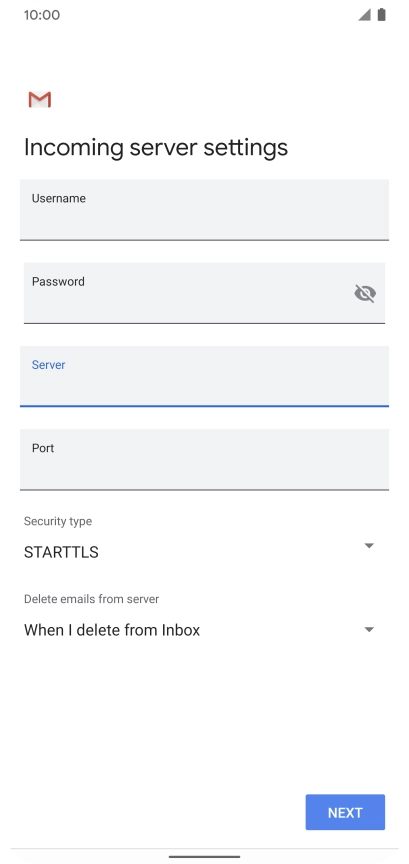The width and height of the screenshot is (409, 864).
Task: Toggle password visibility eye icon
Action: click(365, 293)
